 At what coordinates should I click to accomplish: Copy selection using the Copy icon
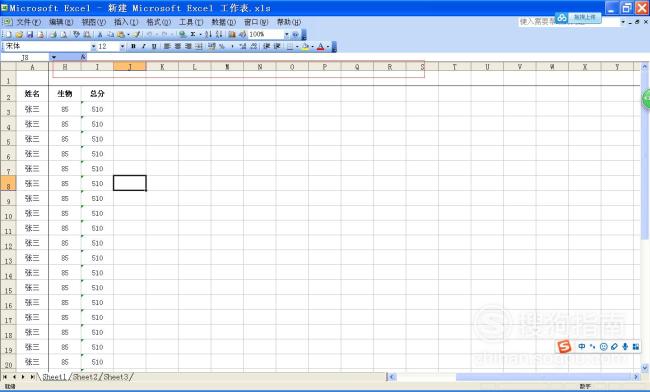(110, 34)
